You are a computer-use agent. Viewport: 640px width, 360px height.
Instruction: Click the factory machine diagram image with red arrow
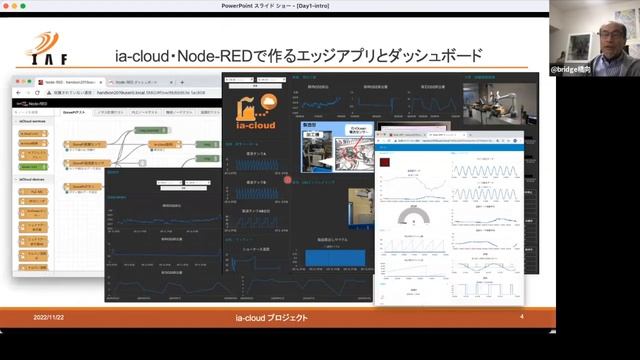[337, 147]
